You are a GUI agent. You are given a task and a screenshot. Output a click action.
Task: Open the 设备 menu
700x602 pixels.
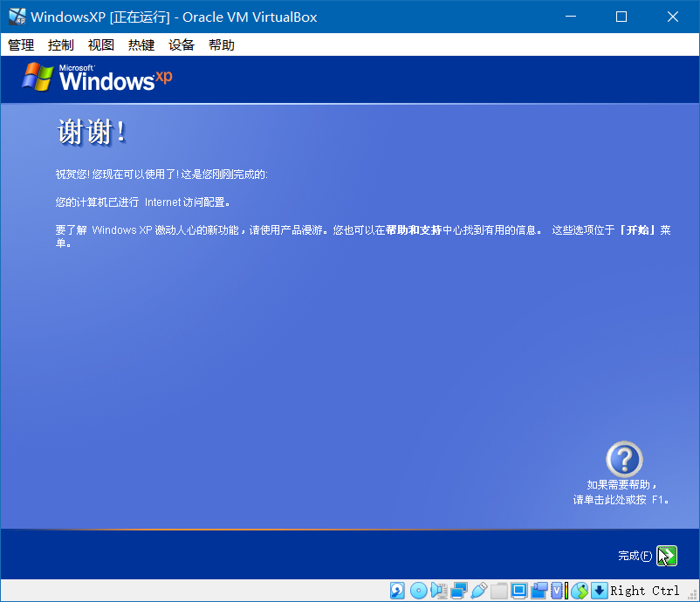[x=182, y=44]
